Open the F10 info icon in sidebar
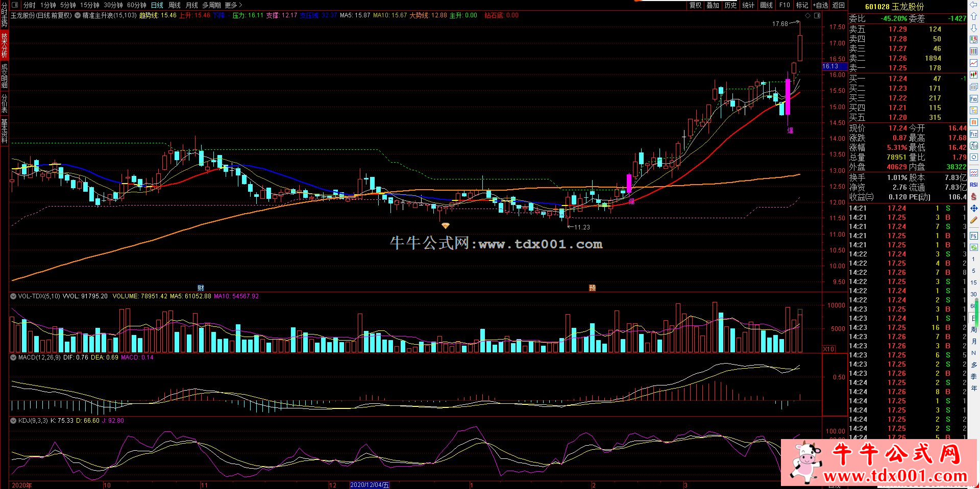980x489 pixels. 974,98
